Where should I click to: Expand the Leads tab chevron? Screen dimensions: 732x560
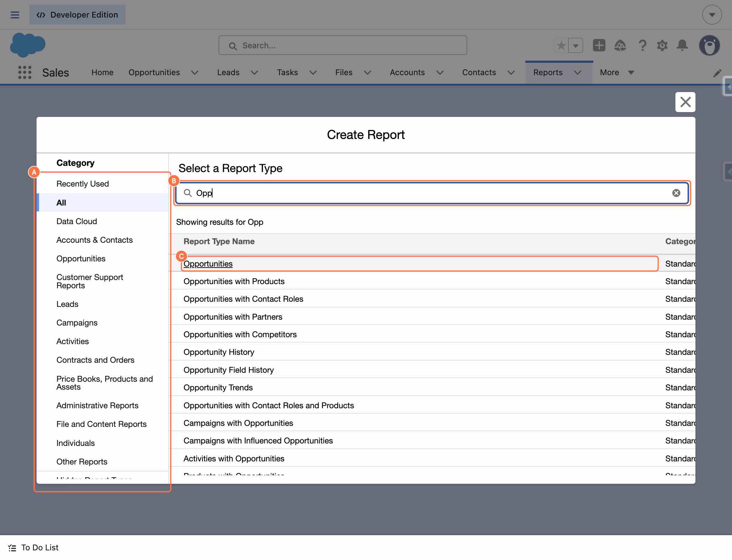point(255,72)
